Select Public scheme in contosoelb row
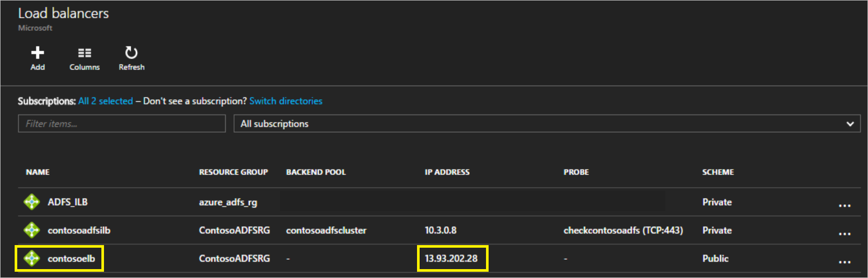This screenshot has width=868, height=278. [x=715, y=258]
